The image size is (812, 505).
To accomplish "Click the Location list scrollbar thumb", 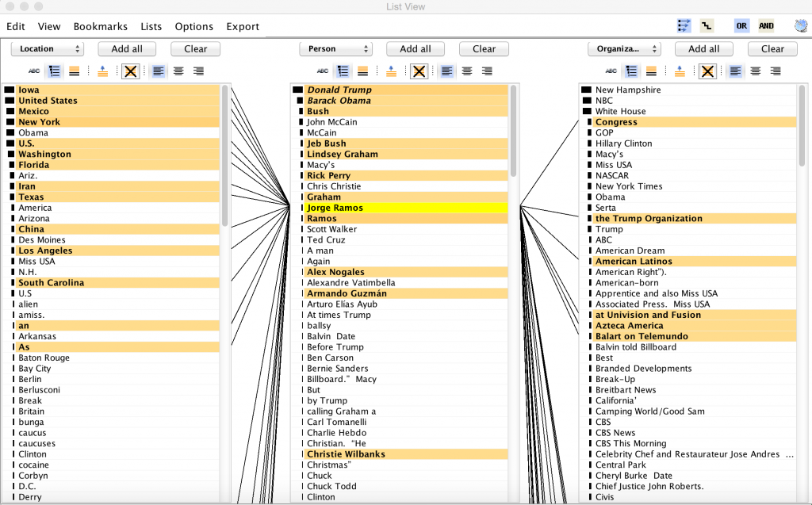I will coord(224,155).
